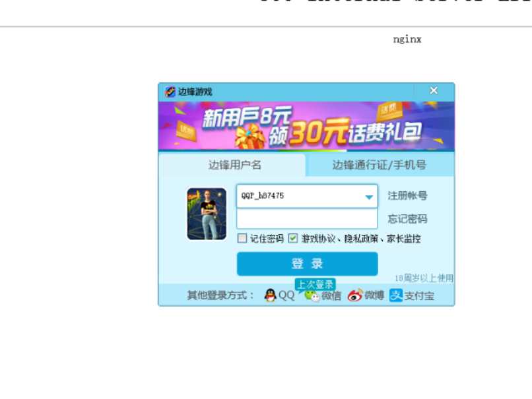The image size is (532, 399).
Task: Log in with the 微信 WeChat icon
Action: [312, 296]
